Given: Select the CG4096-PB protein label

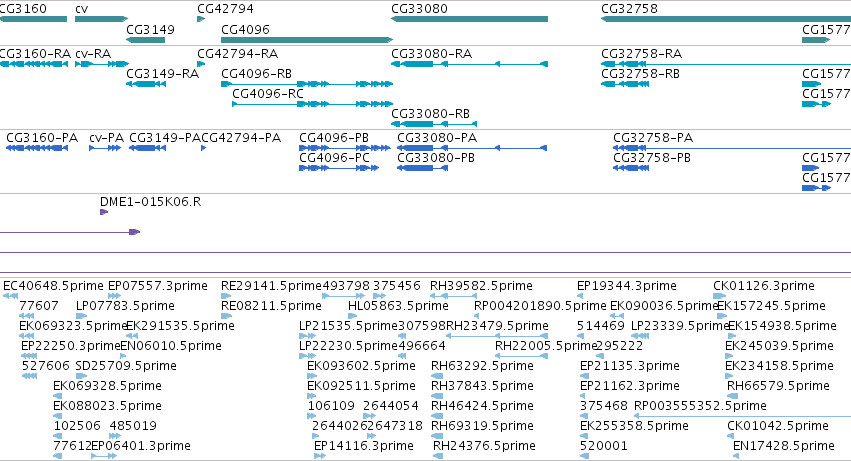Looking at the screenshot, I should [334, 138].
